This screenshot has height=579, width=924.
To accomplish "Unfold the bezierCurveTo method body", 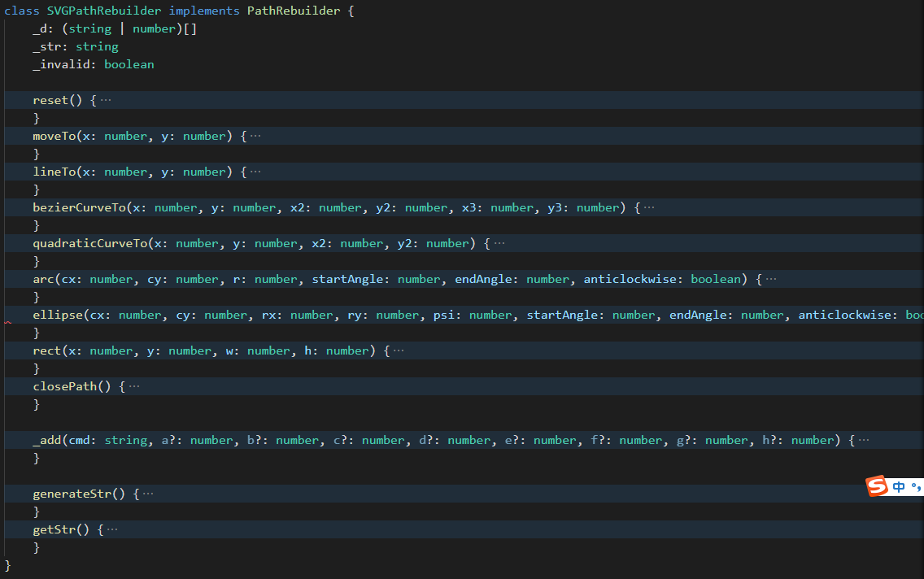I will tap(648, 207).
